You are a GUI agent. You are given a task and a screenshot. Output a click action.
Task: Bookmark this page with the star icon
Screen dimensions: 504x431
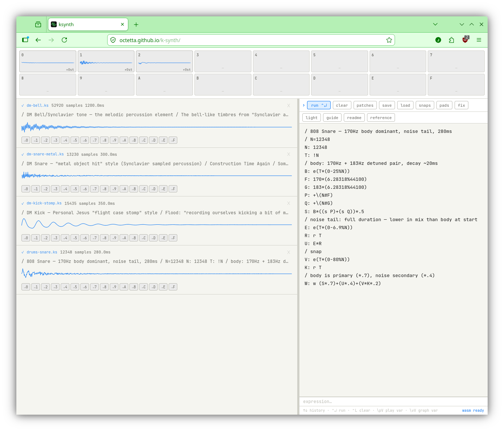[x=389, y=40]
